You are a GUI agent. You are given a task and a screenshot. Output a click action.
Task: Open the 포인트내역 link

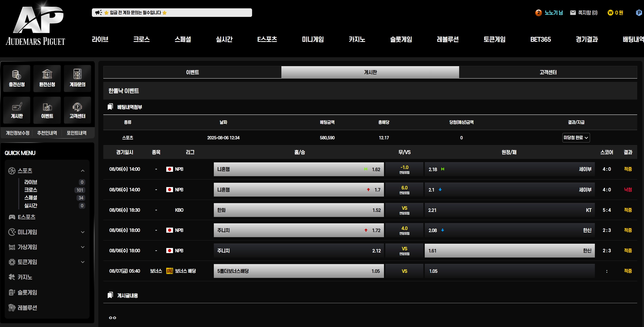pos(77,133)
